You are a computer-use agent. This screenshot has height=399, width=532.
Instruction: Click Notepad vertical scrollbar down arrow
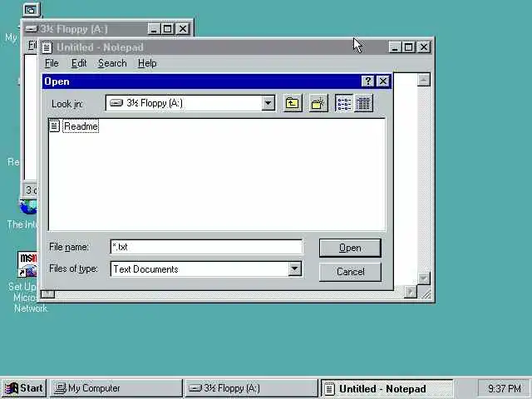[x=423, y=278]
